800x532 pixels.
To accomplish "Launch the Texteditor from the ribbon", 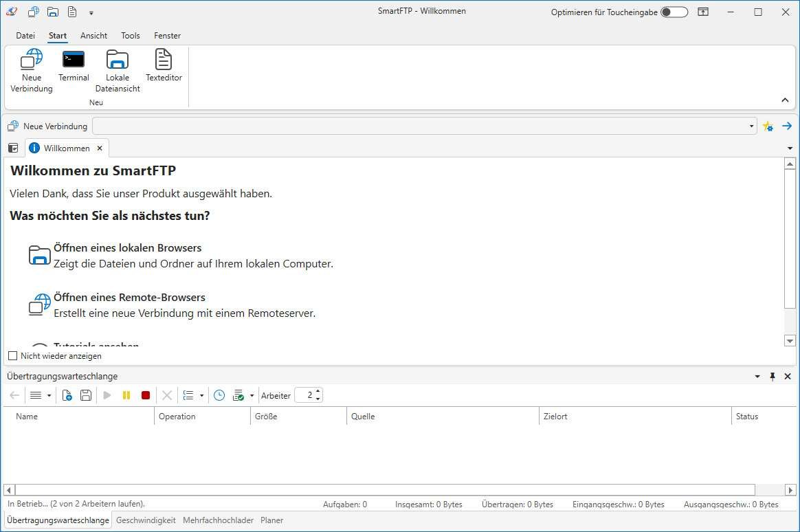I will (164, 67).
